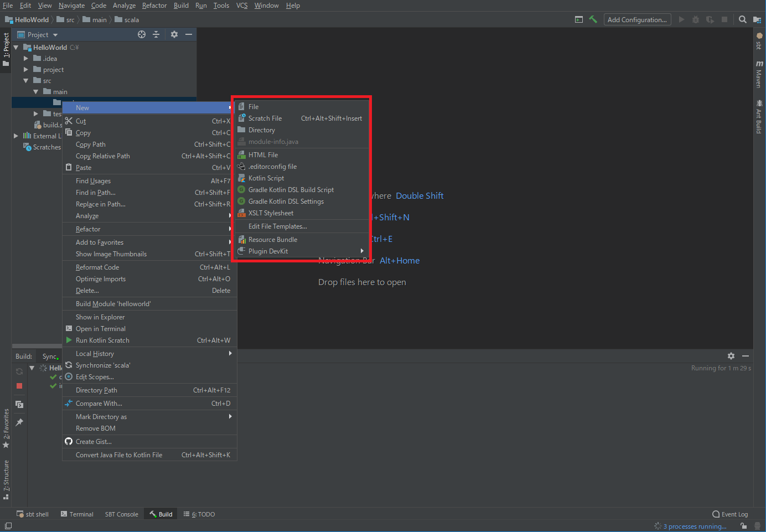Click the Run configuration play icon
The width and height of the screenshot is (766, 532).
[x=681, y=19]
